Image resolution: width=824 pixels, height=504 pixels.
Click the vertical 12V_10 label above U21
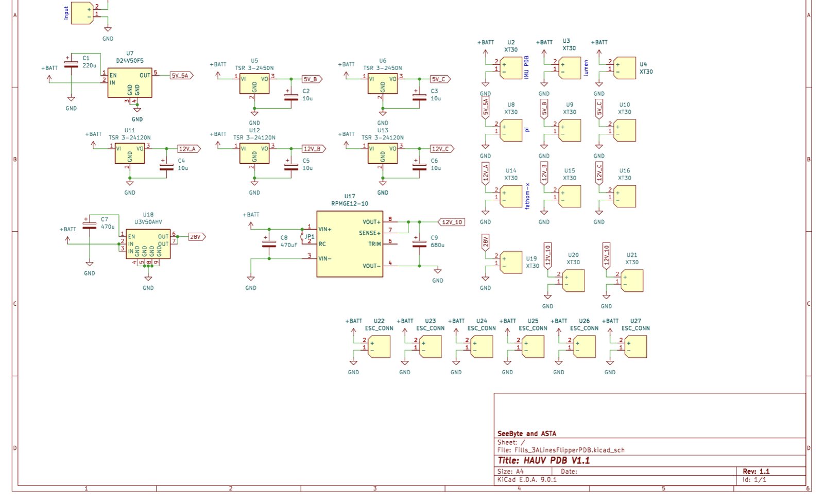tap(606, 256)
